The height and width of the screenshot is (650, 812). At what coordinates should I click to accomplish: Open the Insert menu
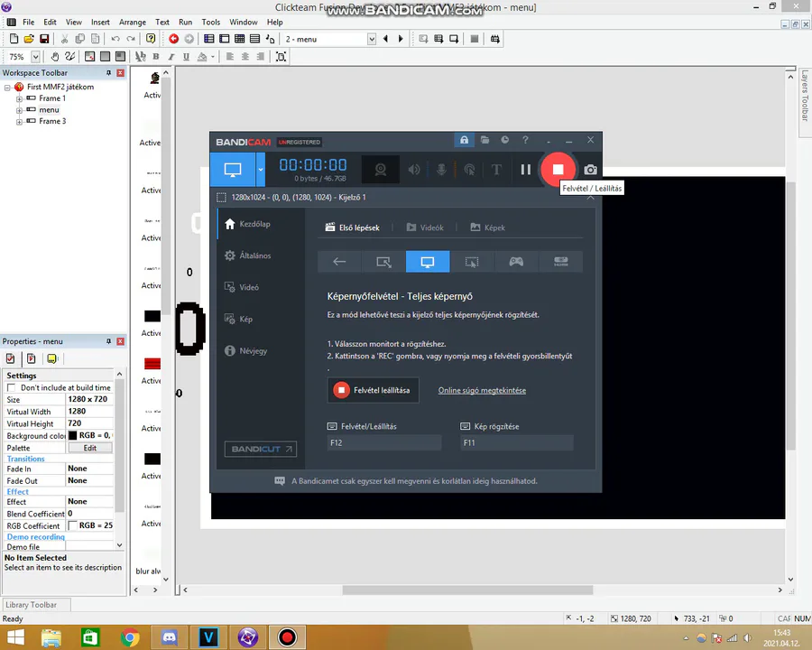[100, 23]
